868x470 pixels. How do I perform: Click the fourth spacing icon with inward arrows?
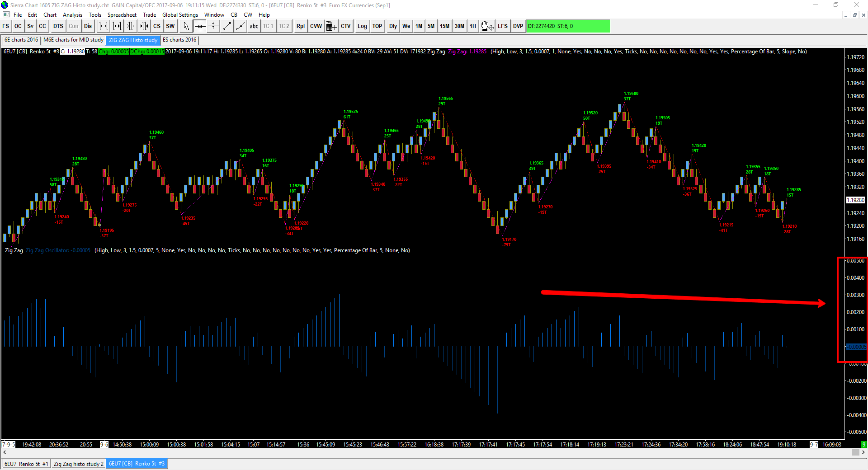point(144,26)
